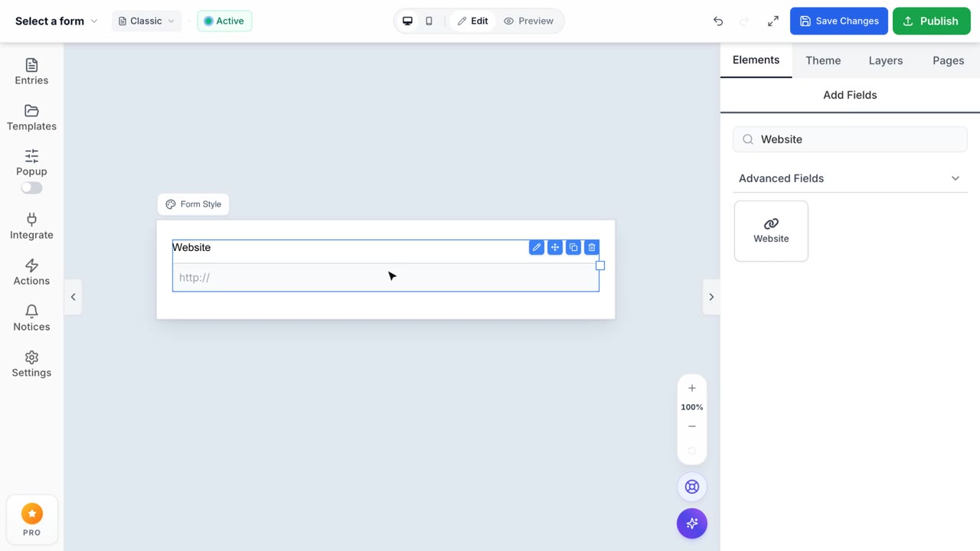Open the Layers tab
The width and height of the screenshot is (980, 551).
pyautogui.click(x=886, y=60)
